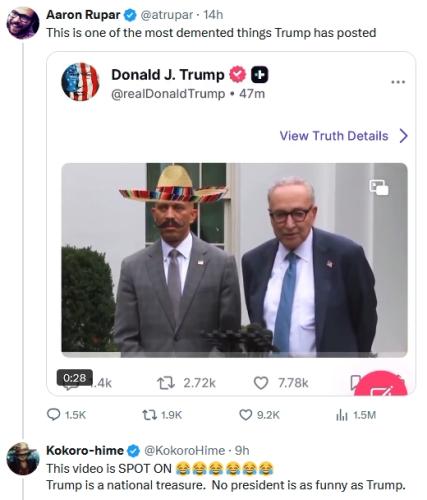
Task: Click the Trump flag profile picture
Action: 80,82
